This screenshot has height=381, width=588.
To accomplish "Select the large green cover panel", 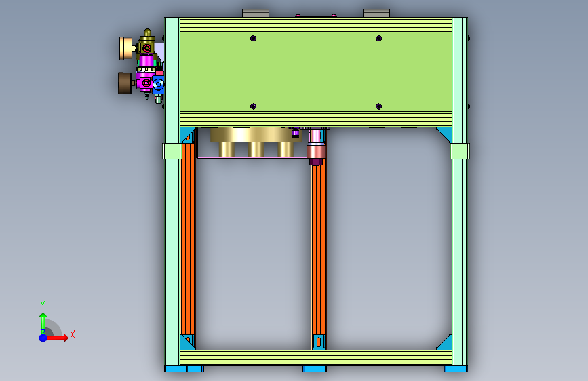I will (x=316, y=72).
